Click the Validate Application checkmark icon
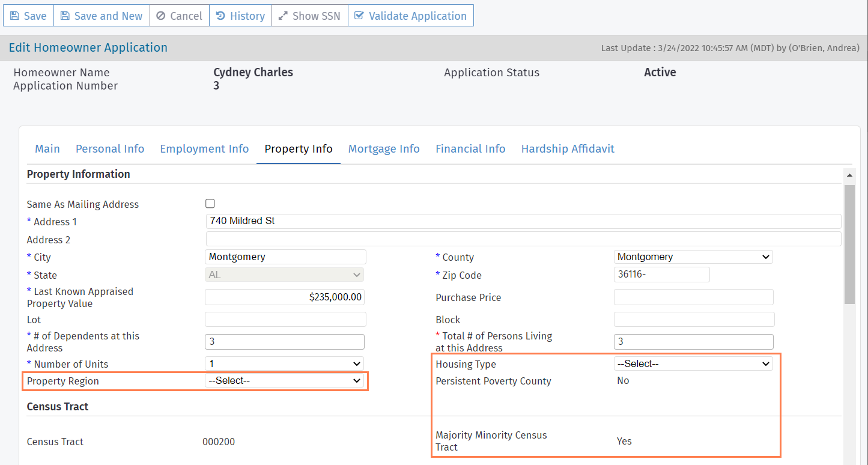Screen dimensions: 868x465 359,16
